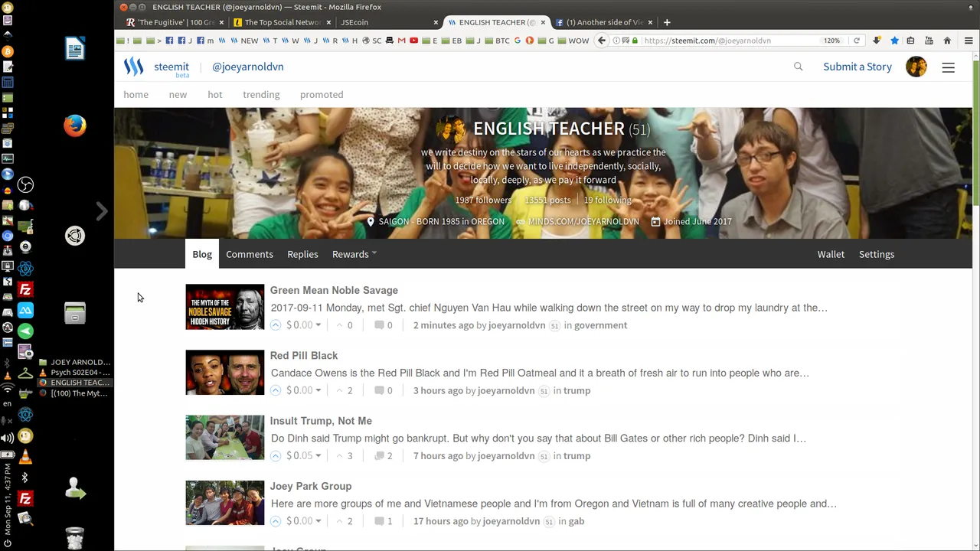980x551 pixels.
Task: Open a new Firefox tab
Action: pyautogui.click(x=667, y=22)
